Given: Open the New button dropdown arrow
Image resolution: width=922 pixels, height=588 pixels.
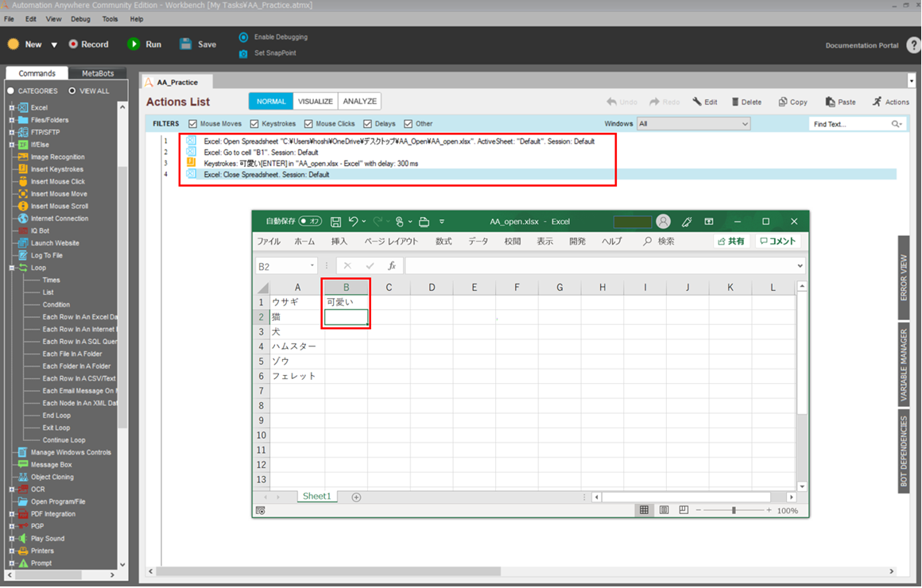Looking at the screenshot, I should click(x=54, y=44).
